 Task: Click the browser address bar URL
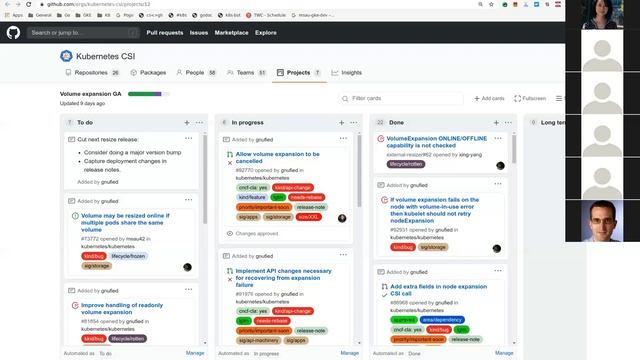pyautogui.click(x=98, y=4)
